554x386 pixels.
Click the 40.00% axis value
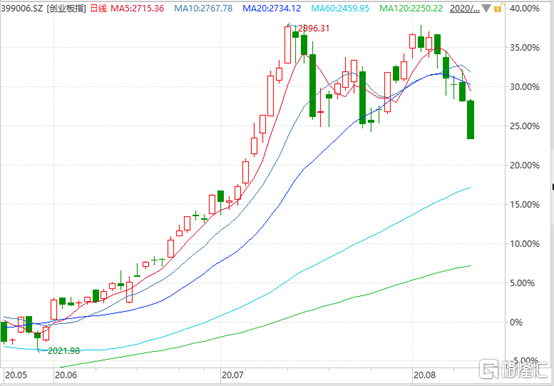[x=525, y=8]
